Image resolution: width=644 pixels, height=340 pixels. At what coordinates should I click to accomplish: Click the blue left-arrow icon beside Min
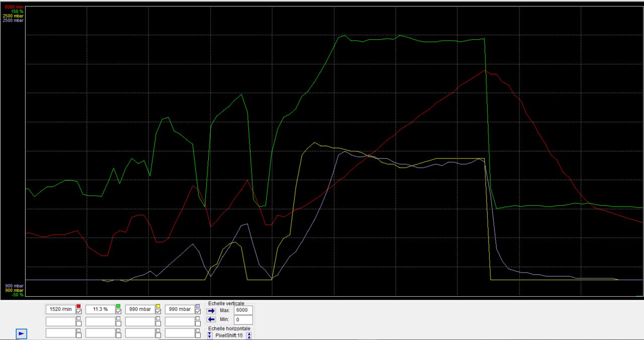pos(211,319)
